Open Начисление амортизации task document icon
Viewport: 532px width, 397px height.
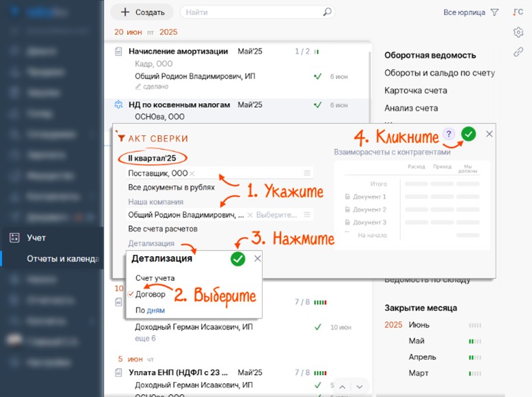point(118,51)
